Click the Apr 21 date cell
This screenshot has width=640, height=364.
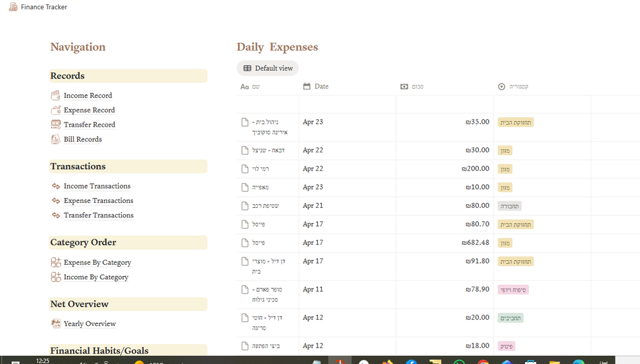pos(347,206)
